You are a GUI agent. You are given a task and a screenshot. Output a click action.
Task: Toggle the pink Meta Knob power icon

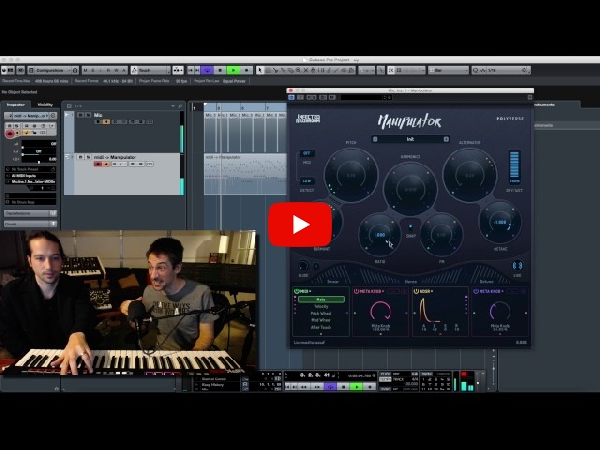click(x=357, y=291)
